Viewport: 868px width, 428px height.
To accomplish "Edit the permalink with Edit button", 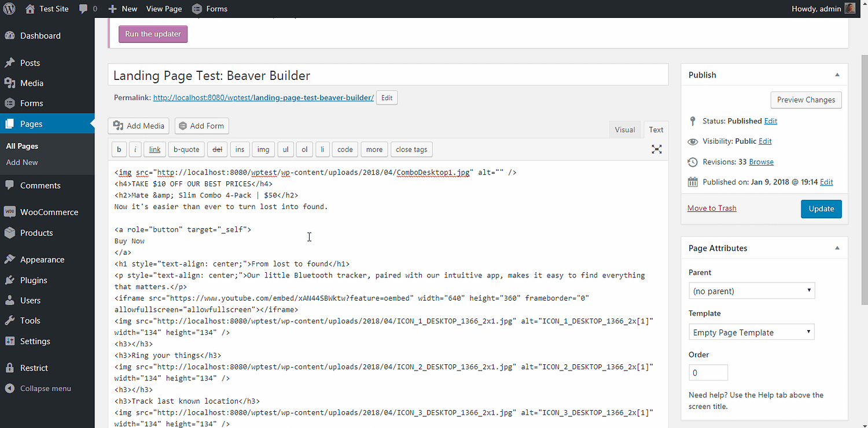I will point(387,98).
